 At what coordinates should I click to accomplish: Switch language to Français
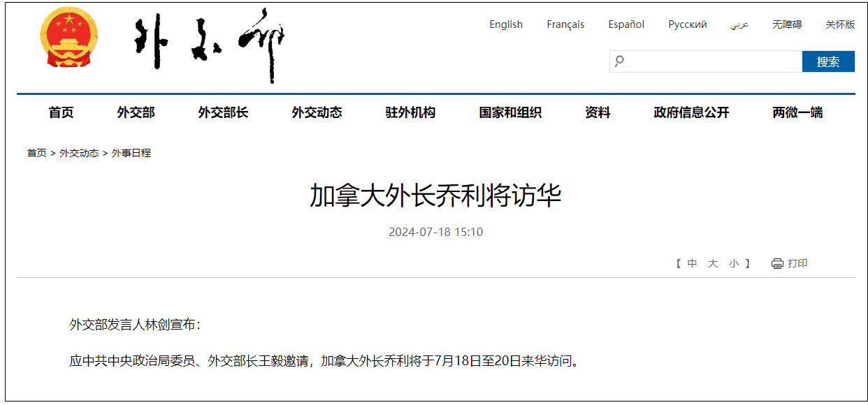565,24
